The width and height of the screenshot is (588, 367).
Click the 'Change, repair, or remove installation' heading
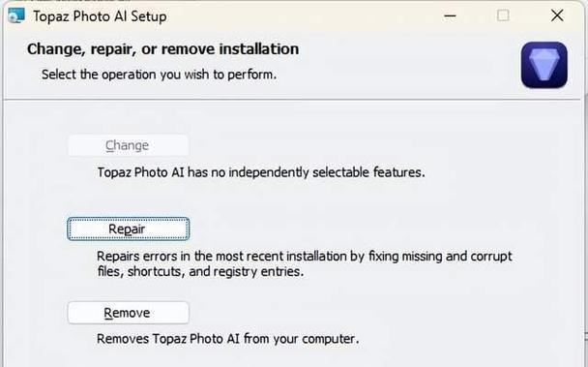(162, 48)
